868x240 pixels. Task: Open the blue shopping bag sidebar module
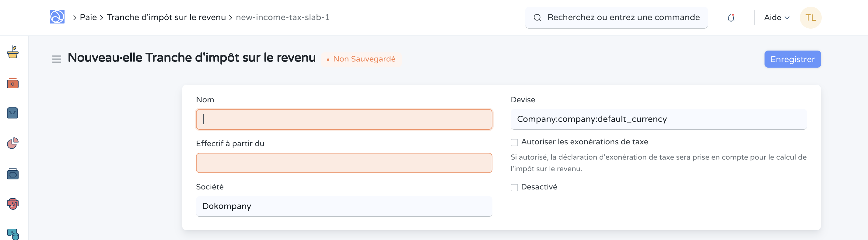click(x=13, y=113)
